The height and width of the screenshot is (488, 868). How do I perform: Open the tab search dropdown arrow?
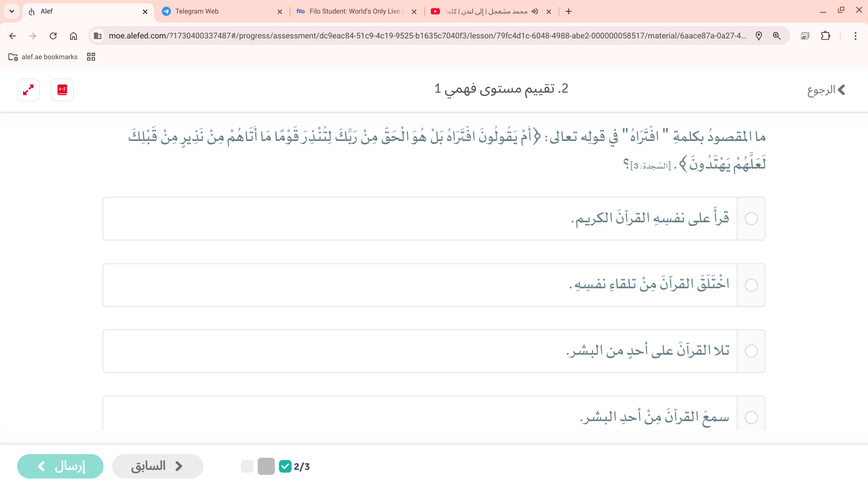click(12, 11)
